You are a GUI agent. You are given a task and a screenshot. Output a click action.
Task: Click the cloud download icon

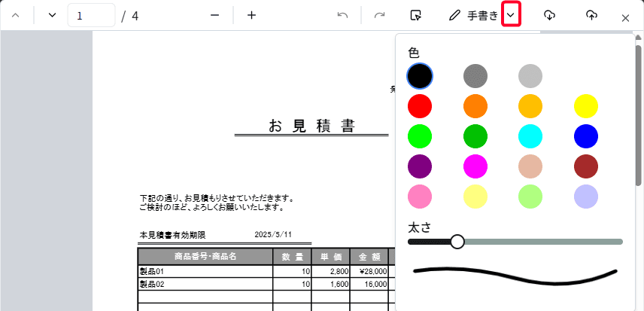[549, 16]
